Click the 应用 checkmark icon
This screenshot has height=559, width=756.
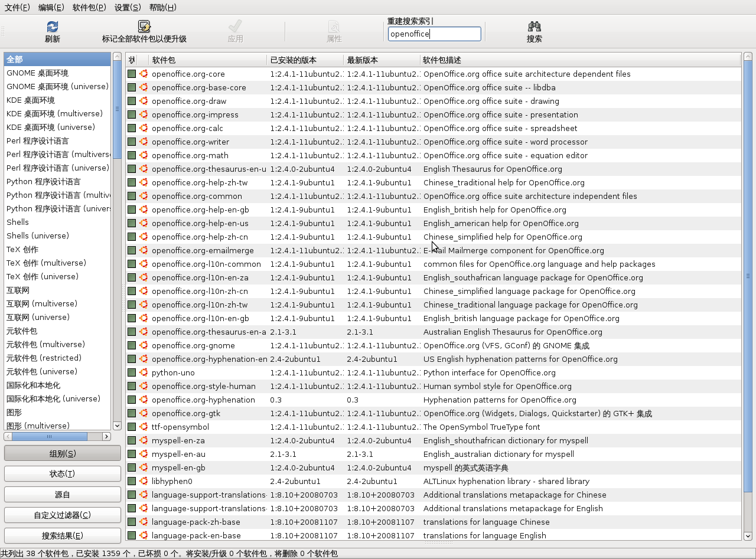(235, 27)
